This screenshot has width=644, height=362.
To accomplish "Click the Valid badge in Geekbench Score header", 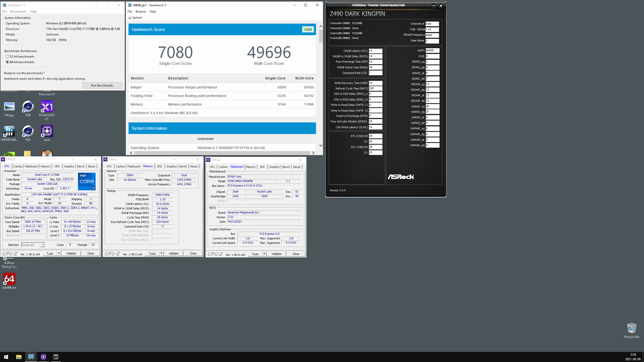I will coord(308,29).
